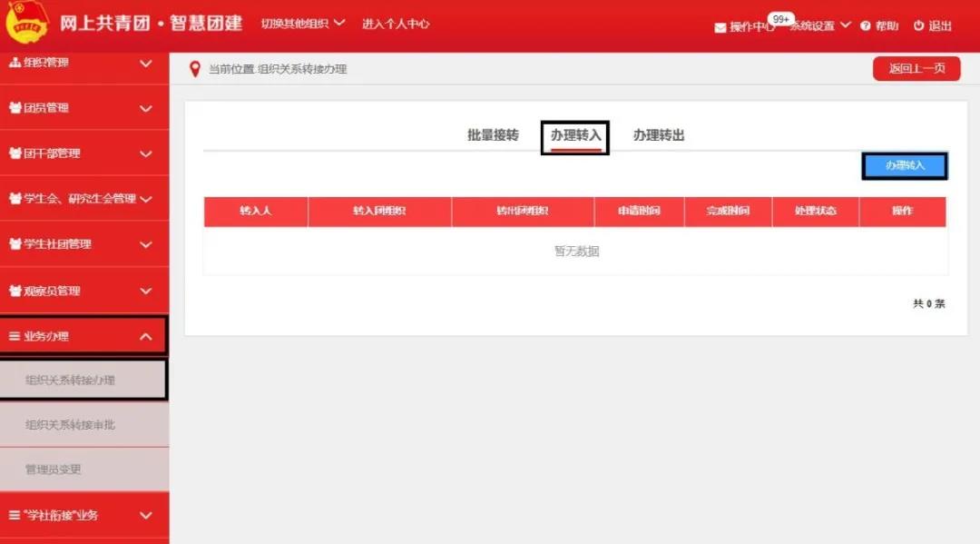Click the power icon to log out
Image resolution: width=980 pixels, height=544 pixels.
[x=918, y=26]
